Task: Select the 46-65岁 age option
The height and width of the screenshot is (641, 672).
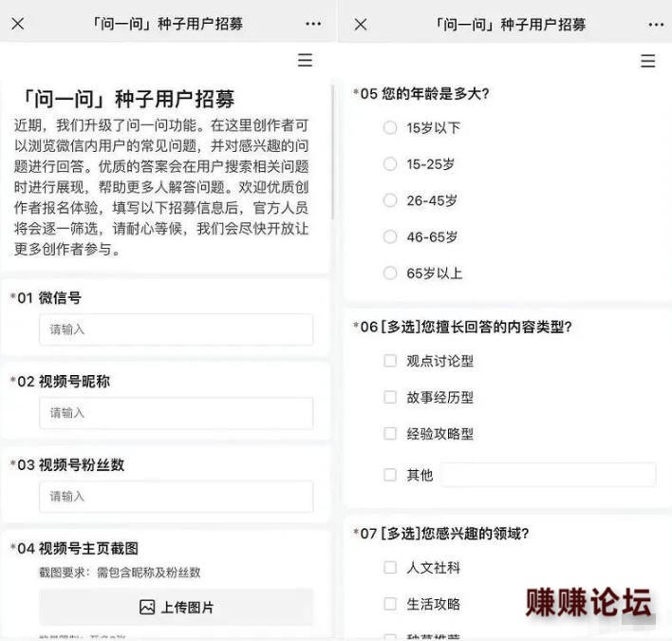Action: (390, 236)
